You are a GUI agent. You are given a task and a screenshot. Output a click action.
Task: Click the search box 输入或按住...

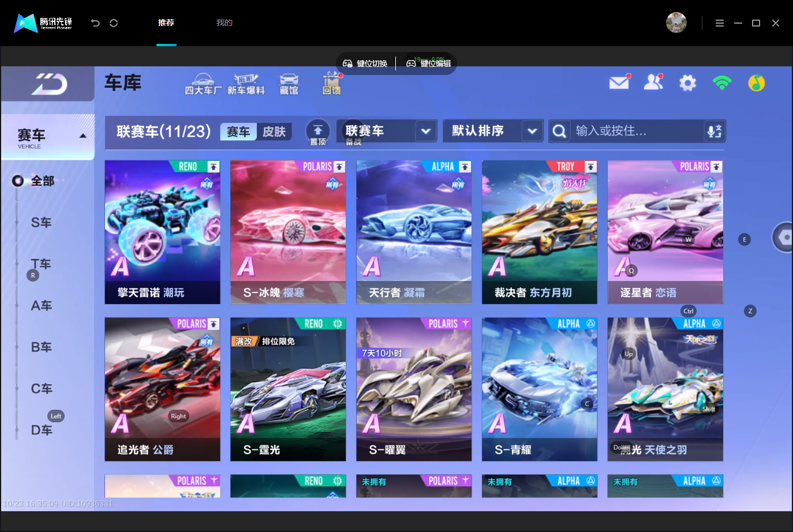(637, 131)
